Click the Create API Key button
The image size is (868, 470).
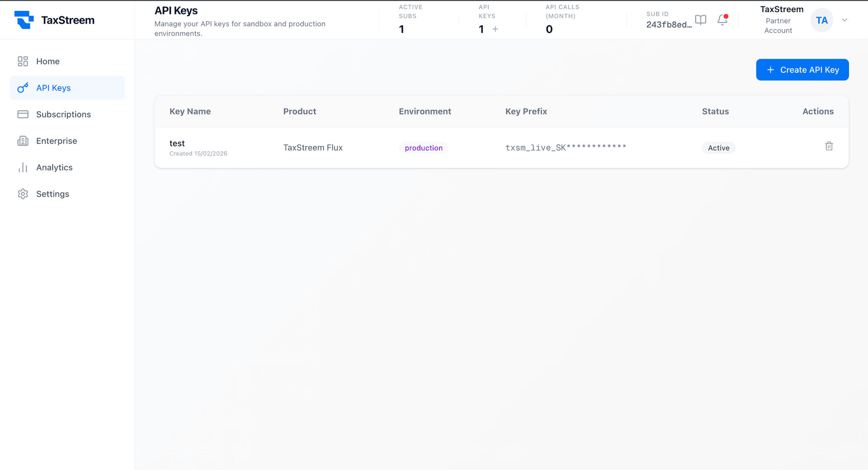[x=802, y=70]
